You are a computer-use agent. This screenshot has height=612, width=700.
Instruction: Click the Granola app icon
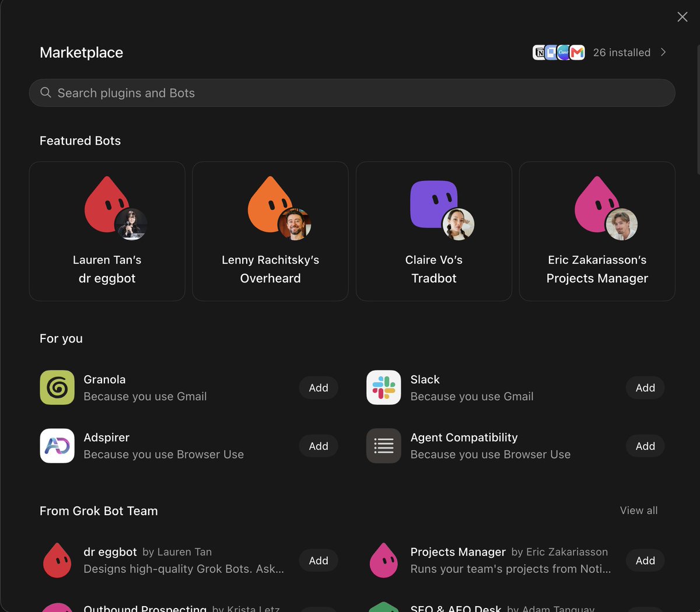click(57, 387)
